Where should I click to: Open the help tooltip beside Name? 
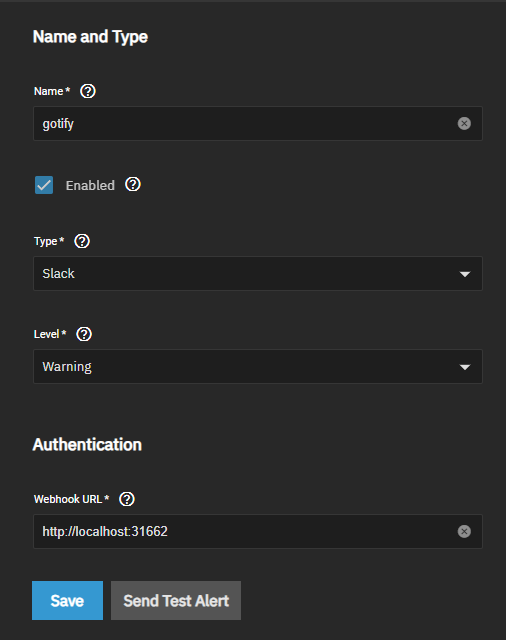pyautogui.click(x=88, y=91)
